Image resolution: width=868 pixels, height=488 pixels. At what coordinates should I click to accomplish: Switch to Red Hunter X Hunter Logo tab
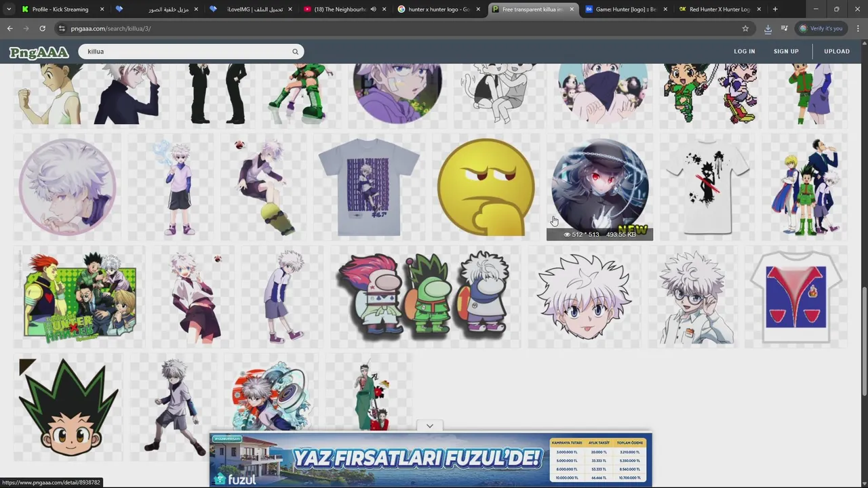(x=720, y=9)
